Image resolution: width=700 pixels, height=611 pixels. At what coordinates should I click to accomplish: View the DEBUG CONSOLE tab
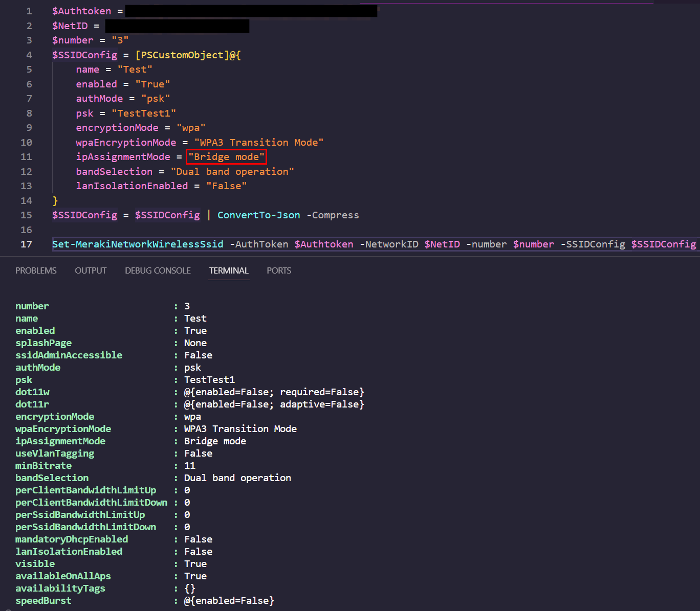point(158,270)
